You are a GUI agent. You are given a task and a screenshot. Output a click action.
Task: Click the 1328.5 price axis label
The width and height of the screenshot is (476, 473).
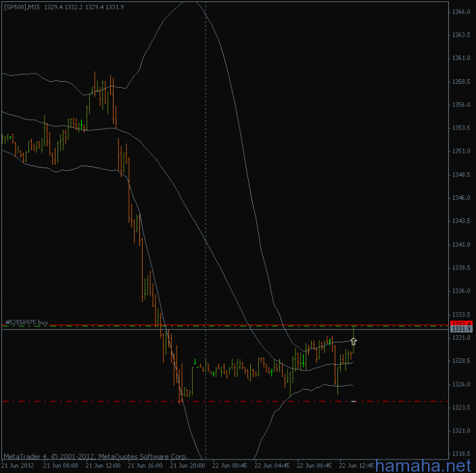(x=461, y=361)
